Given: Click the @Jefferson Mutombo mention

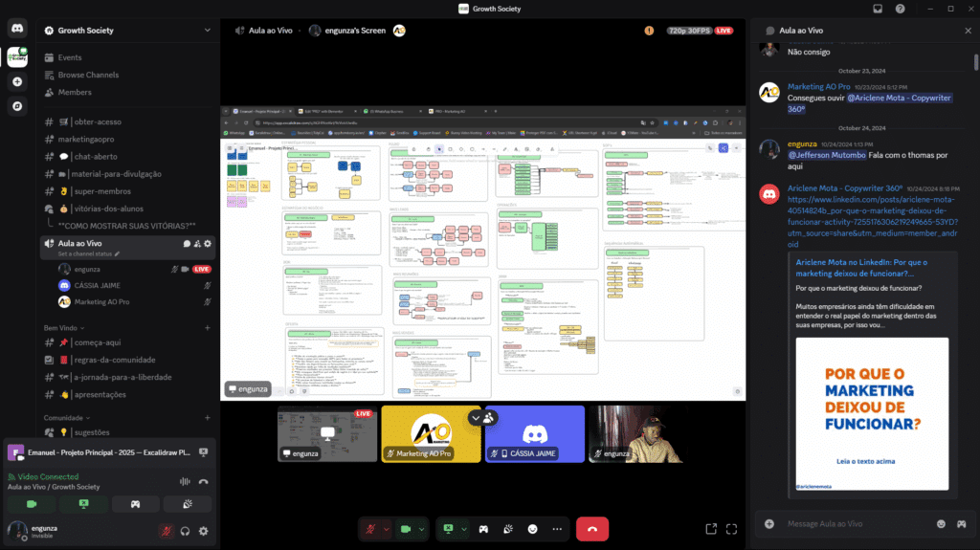Looking at the screenshot, I should tap(827, 155).
